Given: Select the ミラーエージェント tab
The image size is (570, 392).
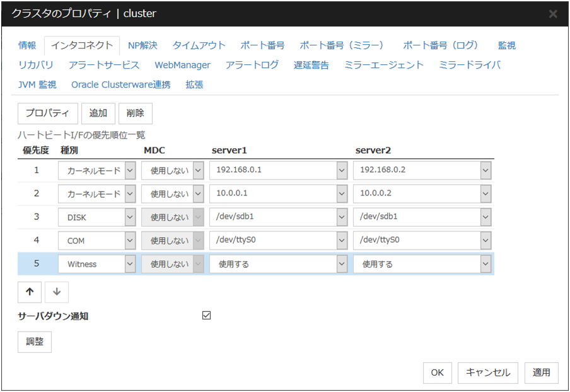Looking at the screenshot, I should point(383,64).
